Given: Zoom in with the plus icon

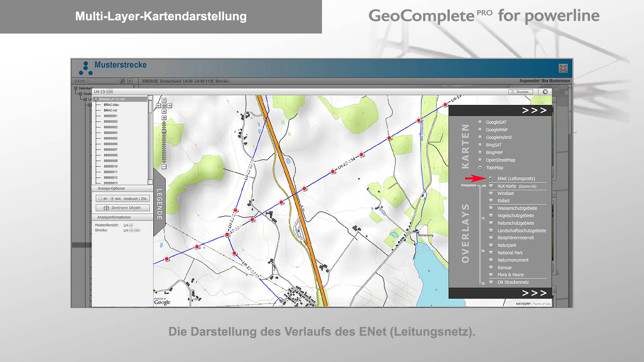Looking at the screenshot, I should 164,118.
